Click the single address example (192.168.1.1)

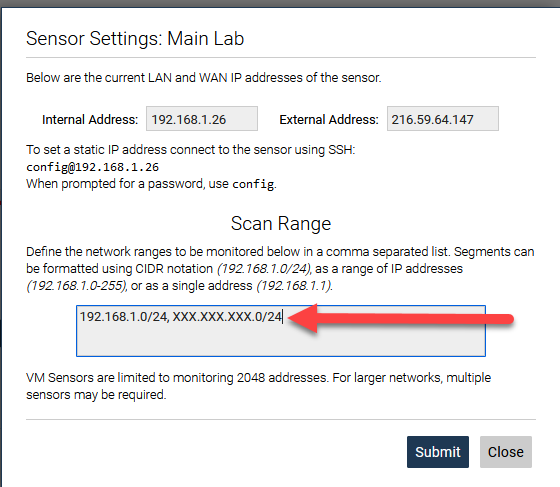tap(295, 286)
